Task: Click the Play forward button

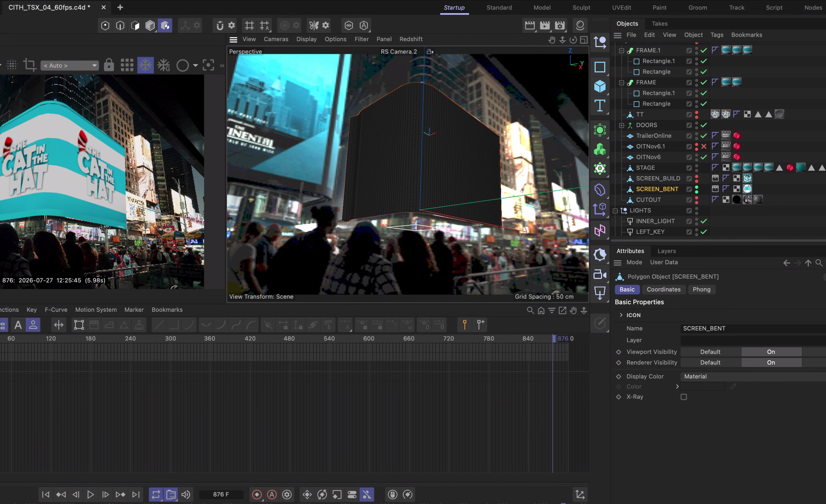Action: (x=90, y=494)
